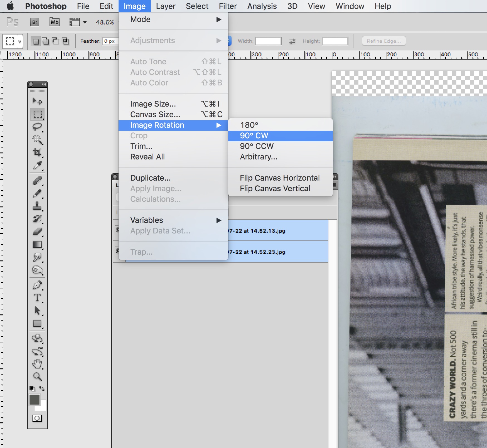The width and height of the screenshot is (487, 448).
Task: Select the Eyedropper tool
Action: click(x=37, y=165)
